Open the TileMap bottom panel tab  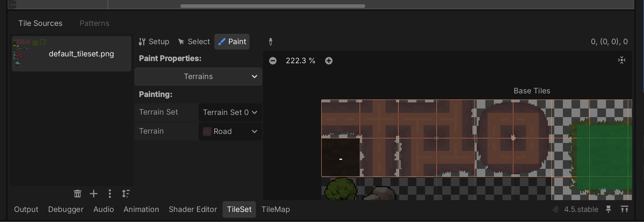275,209
